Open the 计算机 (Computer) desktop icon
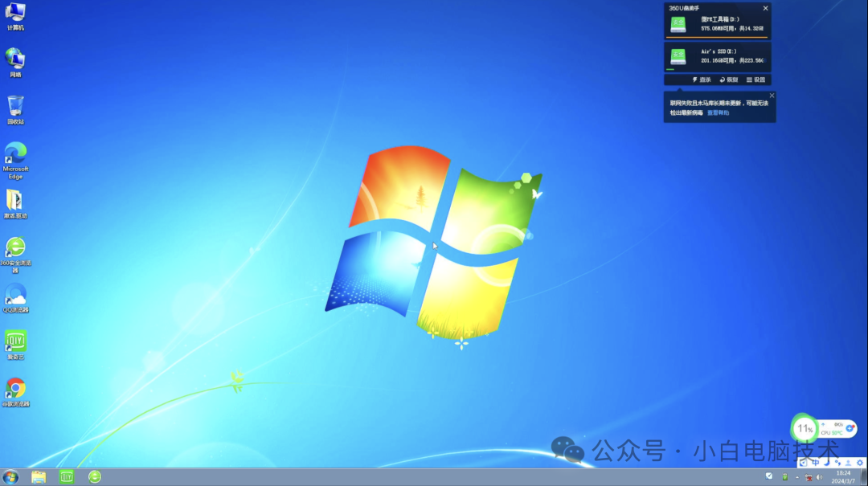This screenshot has width=868, height=486. (15, 17)
